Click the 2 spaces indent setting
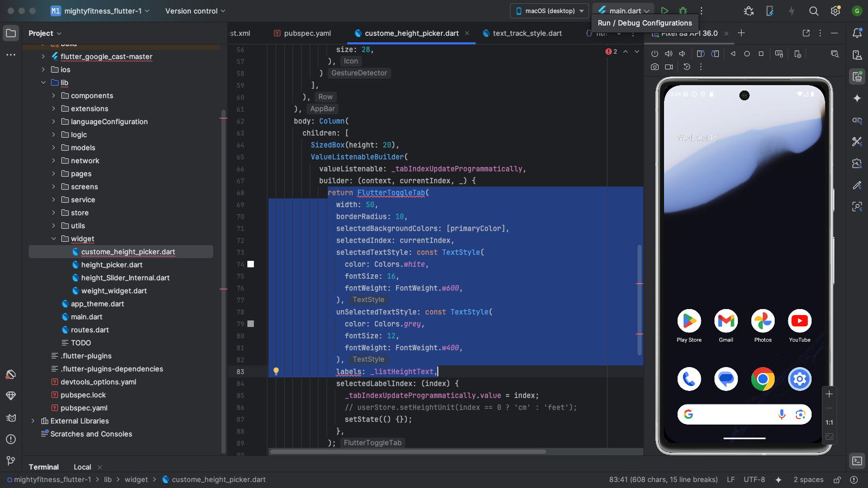The width and height of the screenshot is (868, 488). point(808,480)
